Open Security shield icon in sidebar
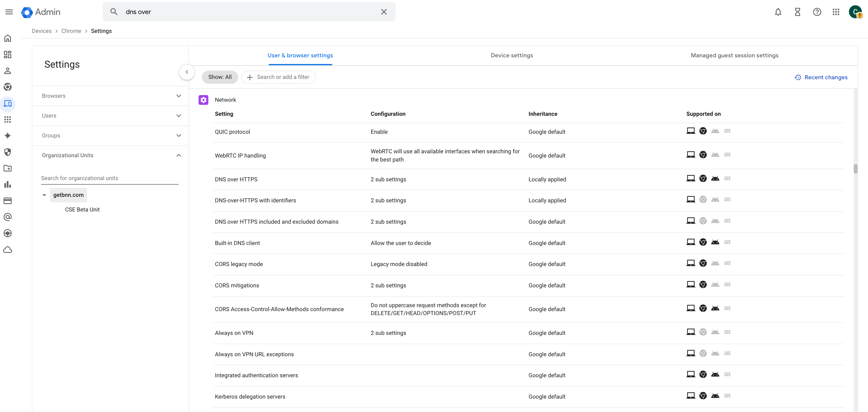Screen dimensions: 868x412 coord(8,152)
